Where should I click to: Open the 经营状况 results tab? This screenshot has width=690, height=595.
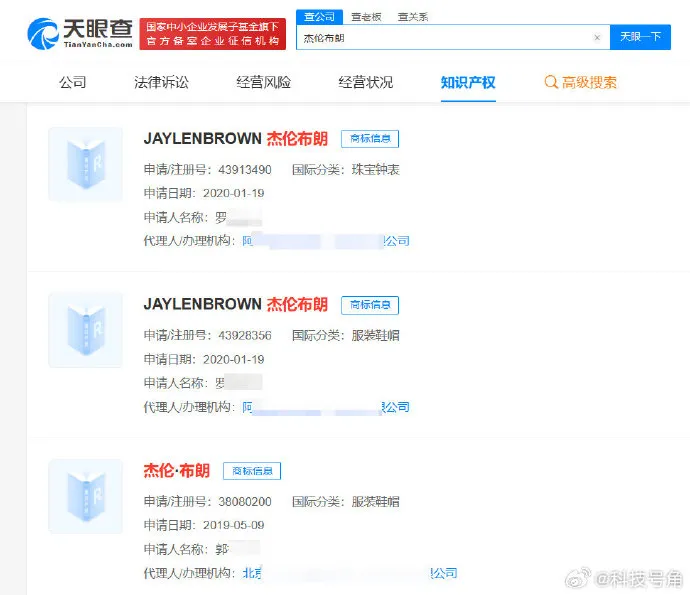pos(366,82)
